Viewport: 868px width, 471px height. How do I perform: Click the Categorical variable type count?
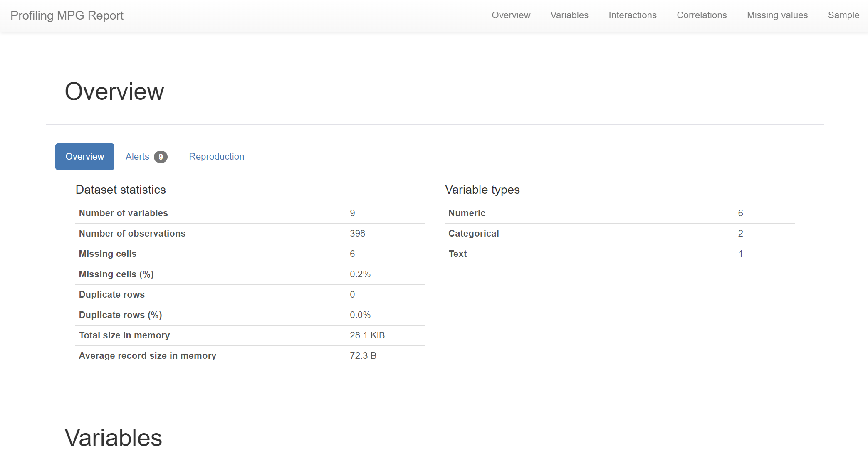740,234
